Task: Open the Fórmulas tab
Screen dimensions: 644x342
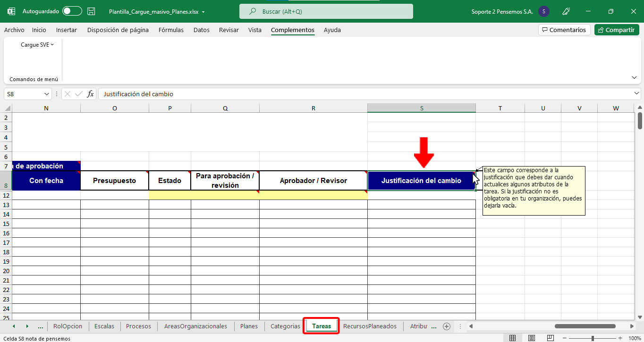Action: pos(171,30)
